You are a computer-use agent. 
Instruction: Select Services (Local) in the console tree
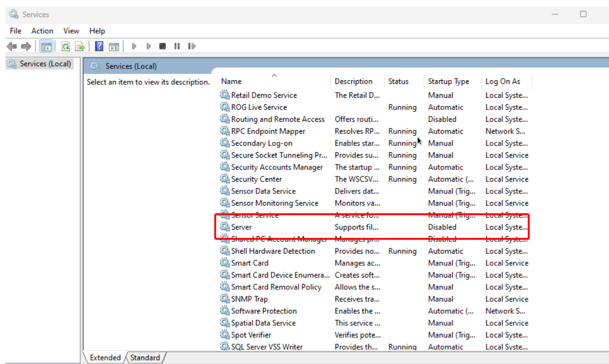pos(45,64)
